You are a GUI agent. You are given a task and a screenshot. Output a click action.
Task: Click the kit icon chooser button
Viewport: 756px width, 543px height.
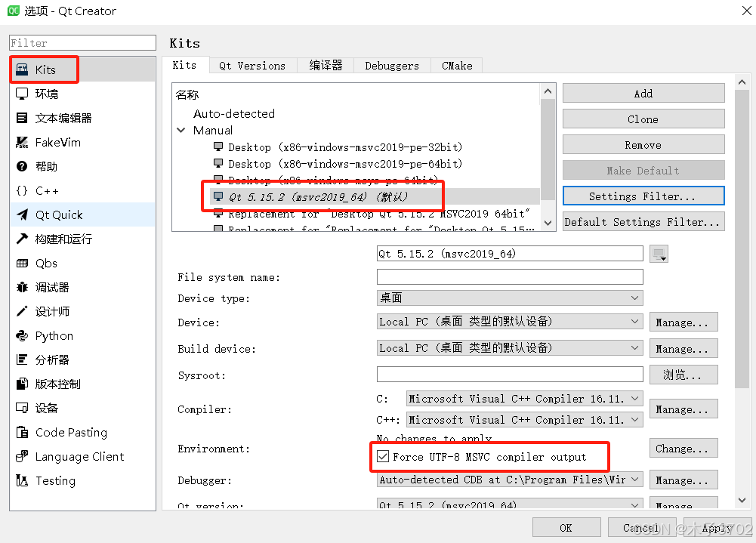pyautogui.click(x=659, y=254)
